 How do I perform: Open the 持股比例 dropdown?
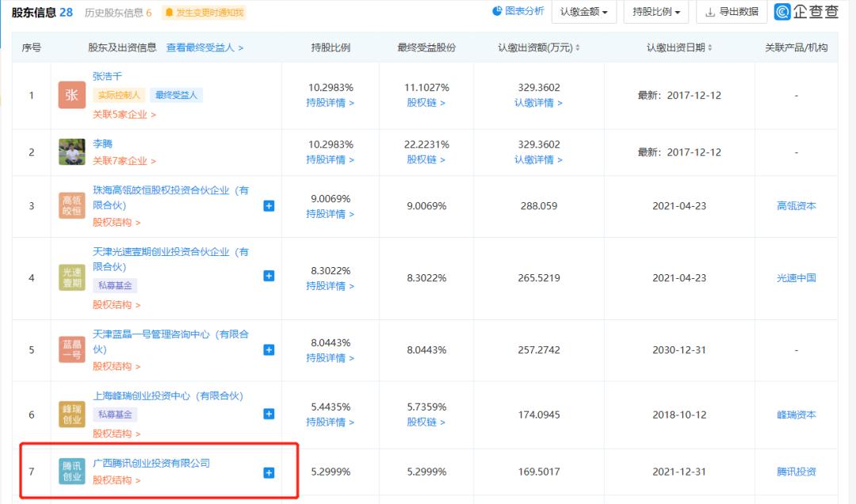click(655, 11)
